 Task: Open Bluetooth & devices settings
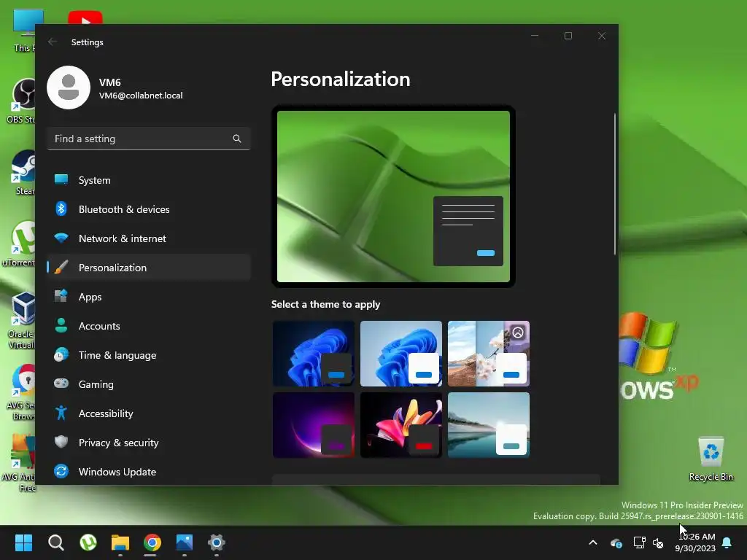point(149,209)
